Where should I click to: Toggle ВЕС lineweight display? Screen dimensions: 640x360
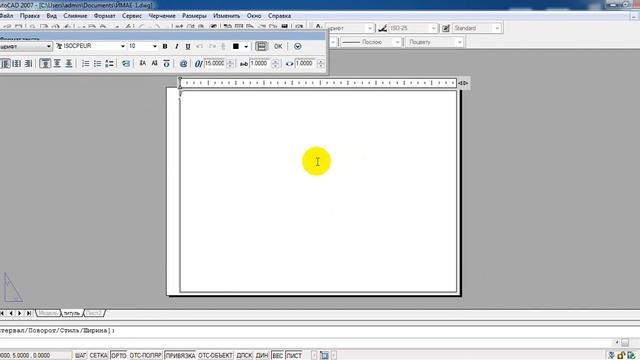click(278, 356)
